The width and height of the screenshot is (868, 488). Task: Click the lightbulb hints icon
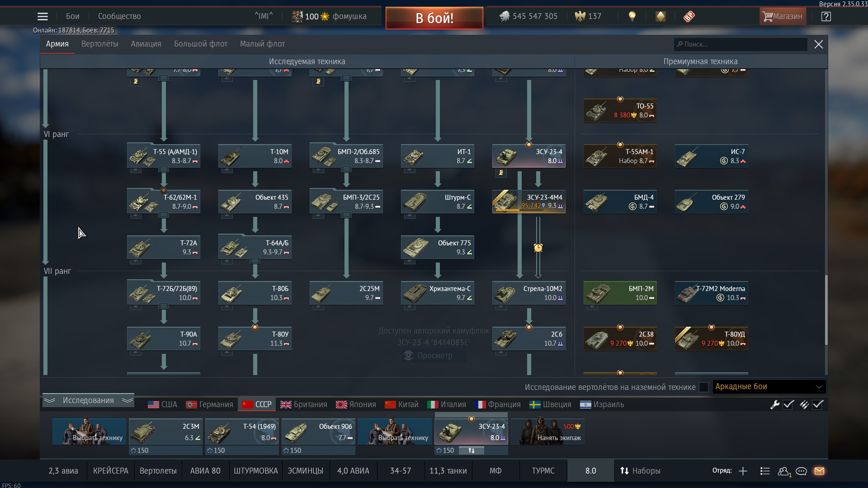coord(632,16)
